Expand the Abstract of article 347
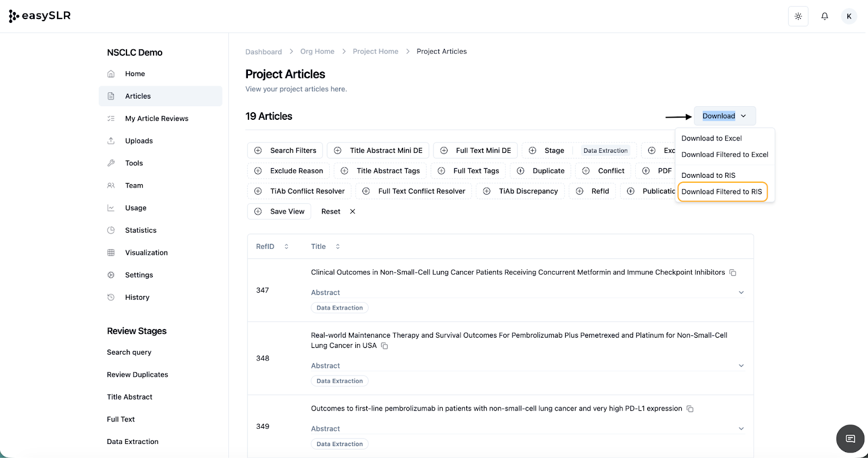The width and height of the screenshot is (868, 458). click(741, 293)
